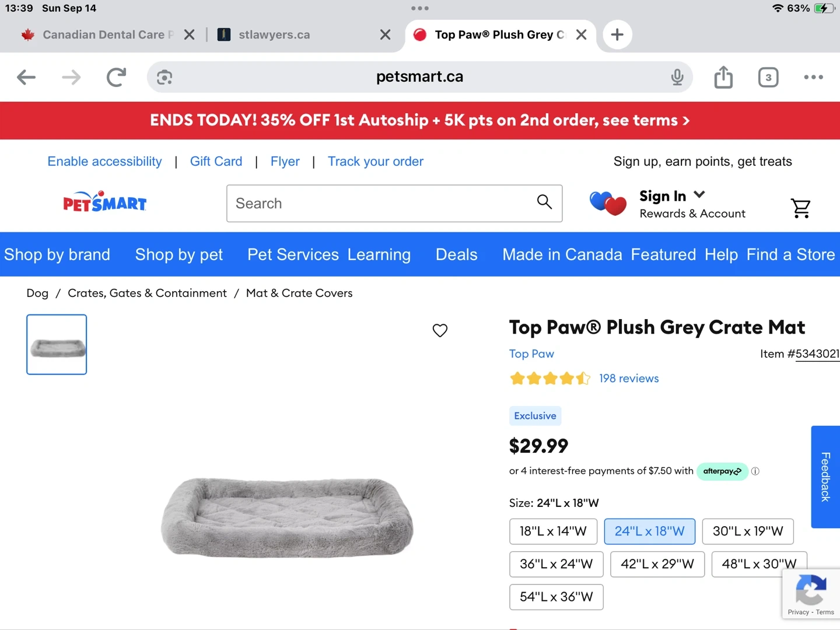The width and height of the screenshot is (840, 630).
Task: Reload the petsmart.ca page
Action: click(x=116, y=77)
